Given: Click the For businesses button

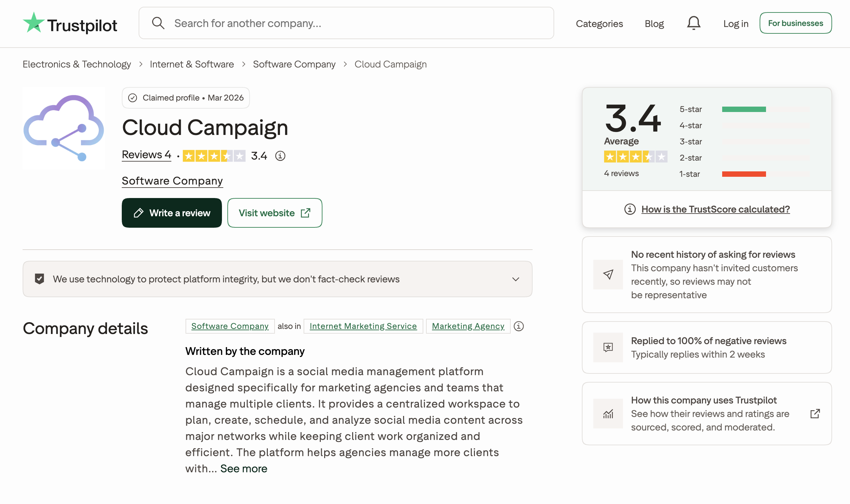Looking at the screenshot, I should click(795, 23).
